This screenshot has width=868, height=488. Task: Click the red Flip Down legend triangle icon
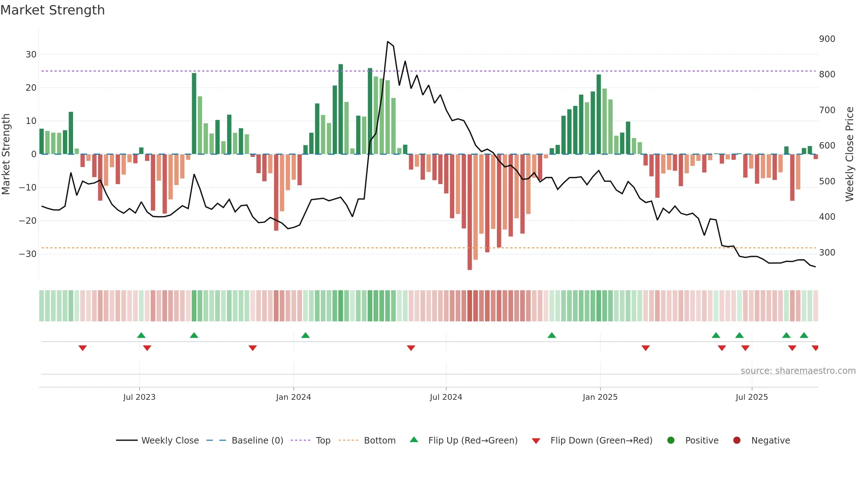click(536, 441)
